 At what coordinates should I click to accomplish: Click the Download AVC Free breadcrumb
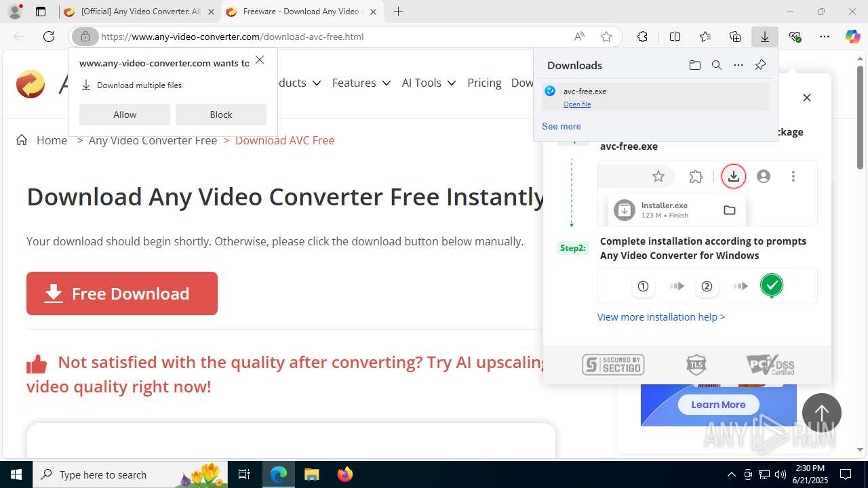coord(285,140)
